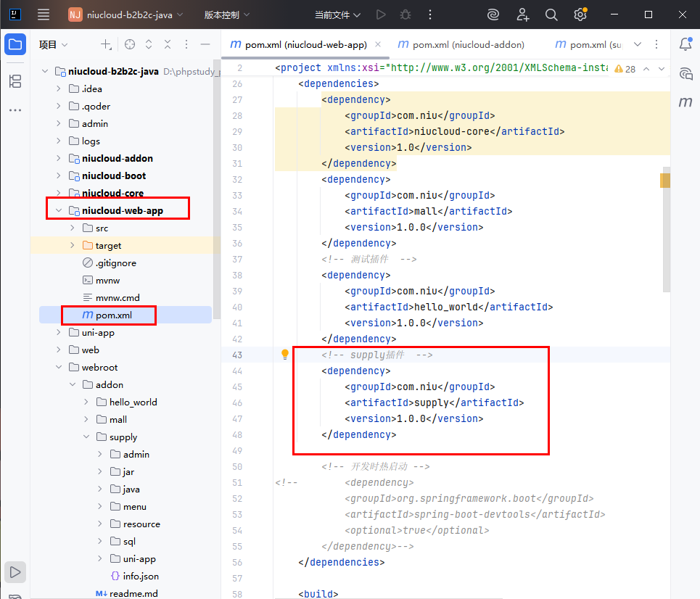Select info.json in project tree

pos(141,576)
